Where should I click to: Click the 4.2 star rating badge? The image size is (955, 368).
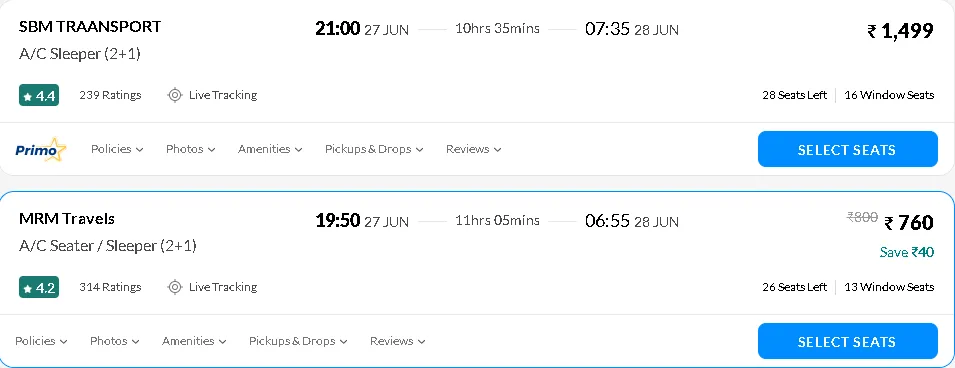click(x=39, y=288)
